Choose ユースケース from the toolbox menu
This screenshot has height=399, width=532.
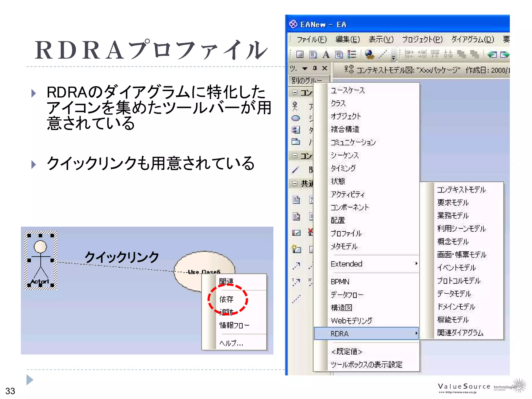367,90
